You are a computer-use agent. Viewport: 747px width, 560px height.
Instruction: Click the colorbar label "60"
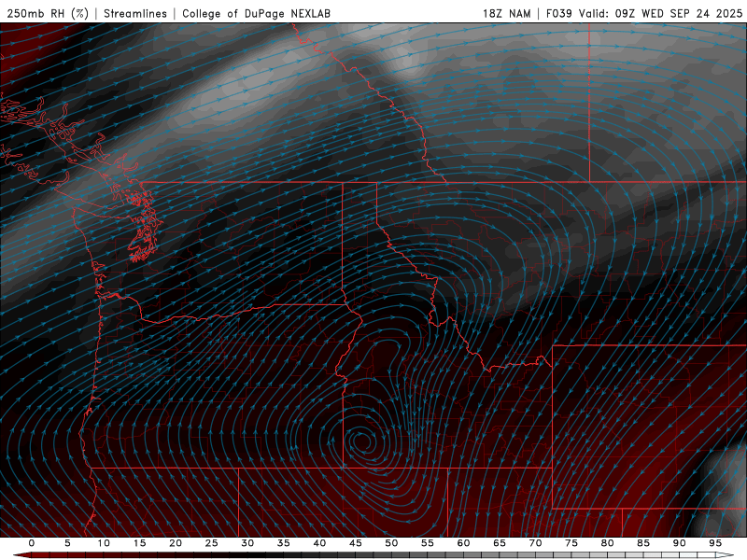pyautogui.click(x=463, y=543)
